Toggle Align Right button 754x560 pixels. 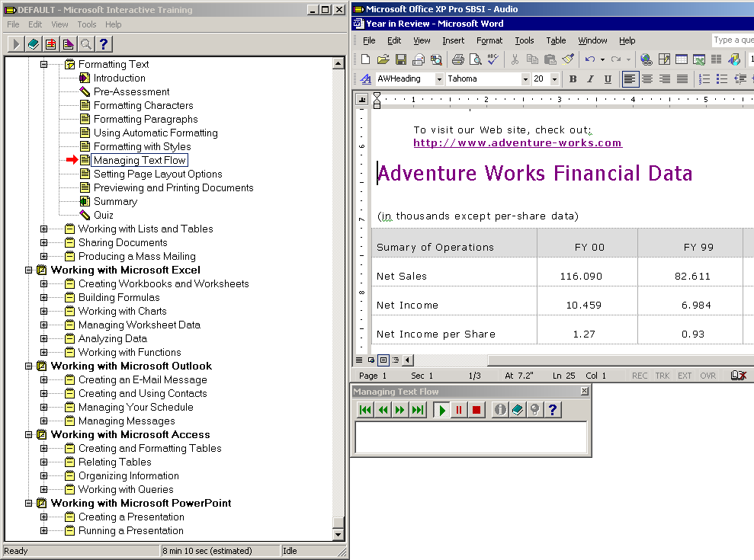click(665, 78)
